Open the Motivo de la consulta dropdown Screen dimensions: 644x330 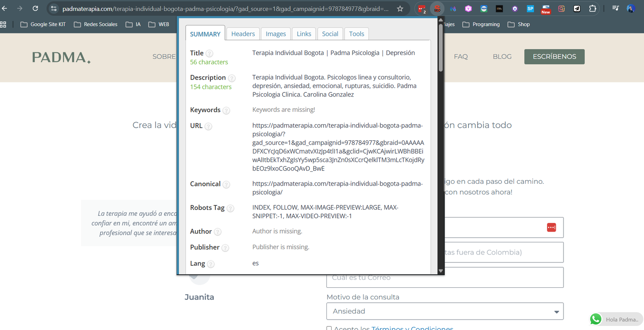click(445, 311)
